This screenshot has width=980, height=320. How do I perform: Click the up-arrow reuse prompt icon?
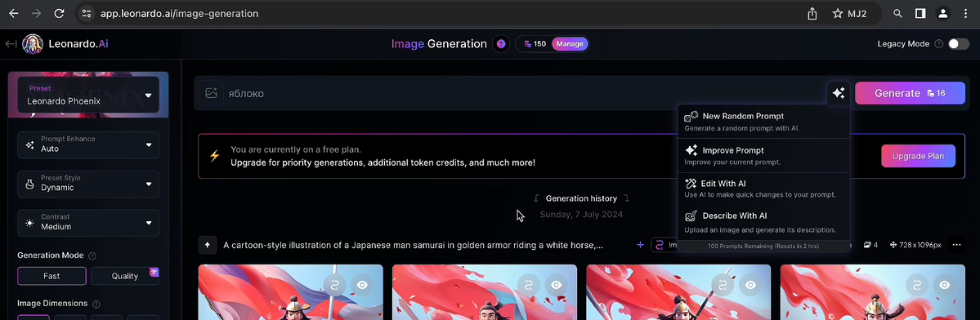(x=208, y=245)
